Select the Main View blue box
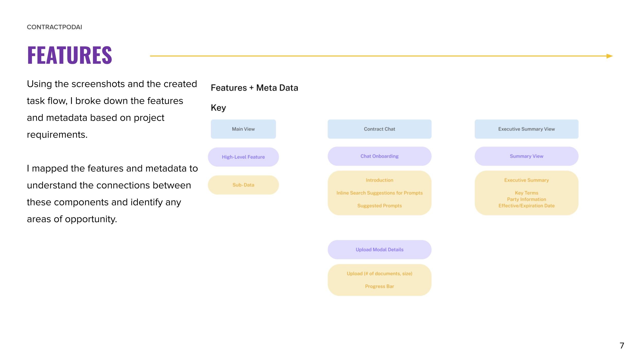Viewport: 644px width, 362px height. [243, 129]
